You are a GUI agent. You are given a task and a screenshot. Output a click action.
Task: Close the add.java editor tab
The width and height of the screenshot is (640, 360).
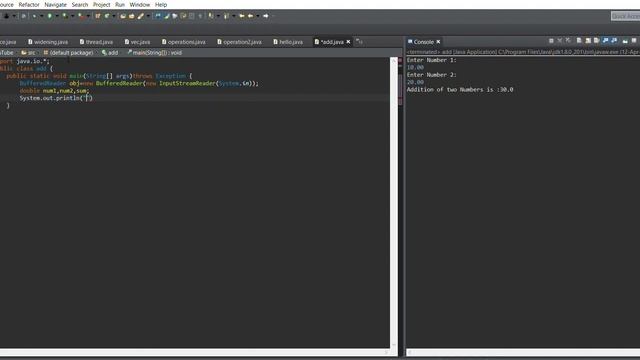coord(348,42)
